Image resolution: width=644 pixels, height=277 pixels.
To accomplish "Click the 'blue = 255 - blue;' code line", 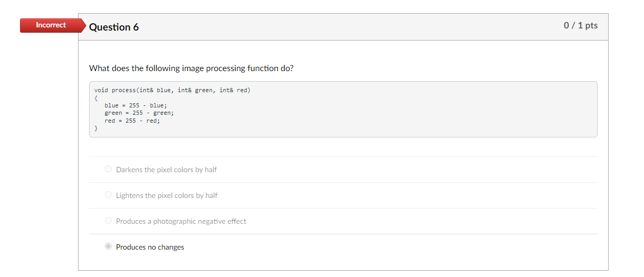I will [x=135, y=105].
